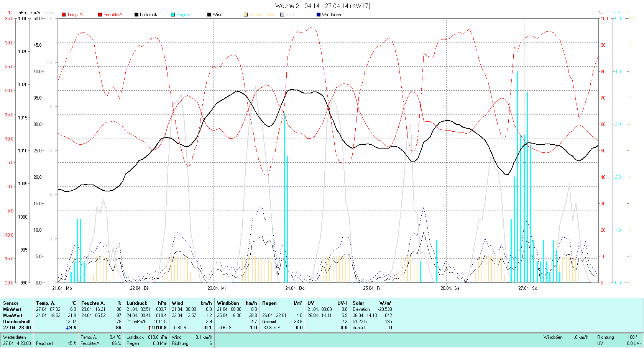644x348 pixels.
Task: Click the blue Windböen legend swatch
Action: click(x=319, y=15)
